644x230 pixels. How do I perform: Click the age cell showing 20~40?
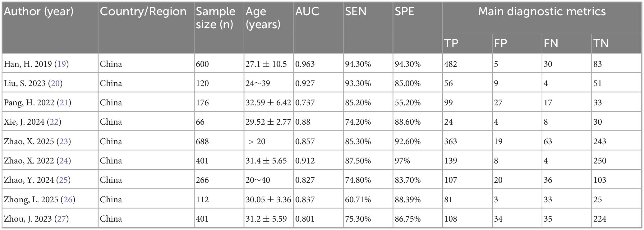[258, 180]
